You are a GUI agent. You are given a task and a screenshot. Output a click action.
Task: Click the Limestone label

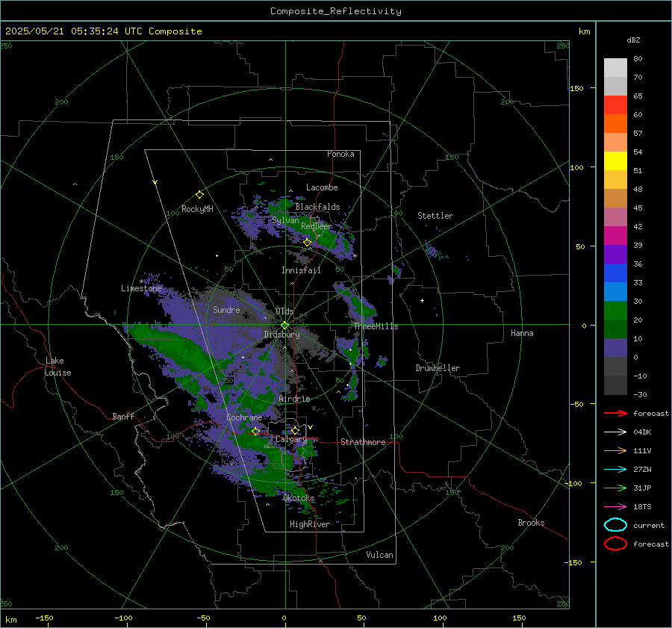tap(141, 288)
